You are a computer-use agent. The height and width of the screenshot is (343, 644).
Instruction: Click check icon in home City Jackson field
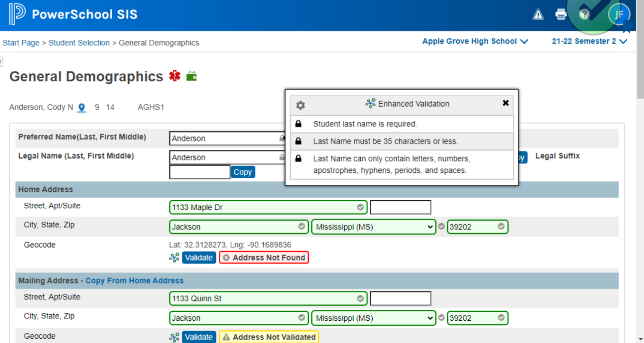[x=302, y=226]
